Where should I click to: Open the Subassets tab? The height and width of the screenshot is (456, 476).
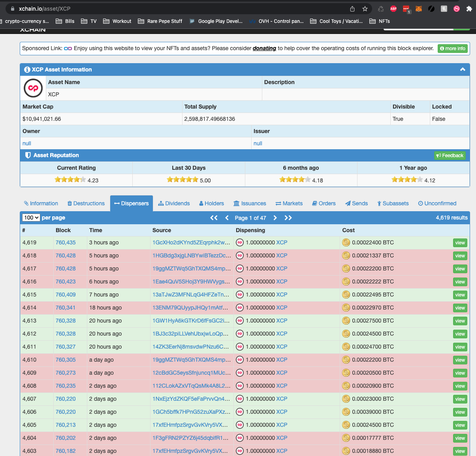[x=393, y=203]
